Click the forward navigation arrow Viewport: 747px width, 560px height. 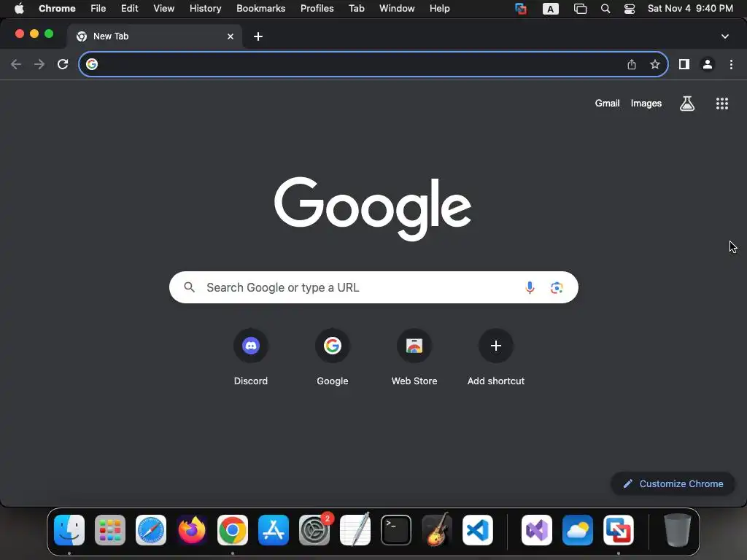pyautogui.click(x=39, y=64)
